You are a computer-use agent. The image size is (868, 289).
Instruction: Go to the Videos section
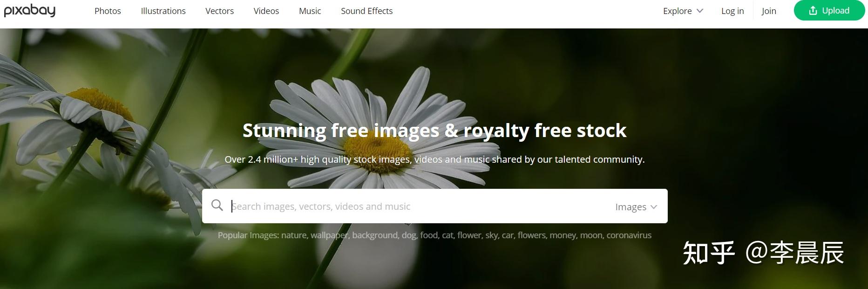click(x=266, y=11)
